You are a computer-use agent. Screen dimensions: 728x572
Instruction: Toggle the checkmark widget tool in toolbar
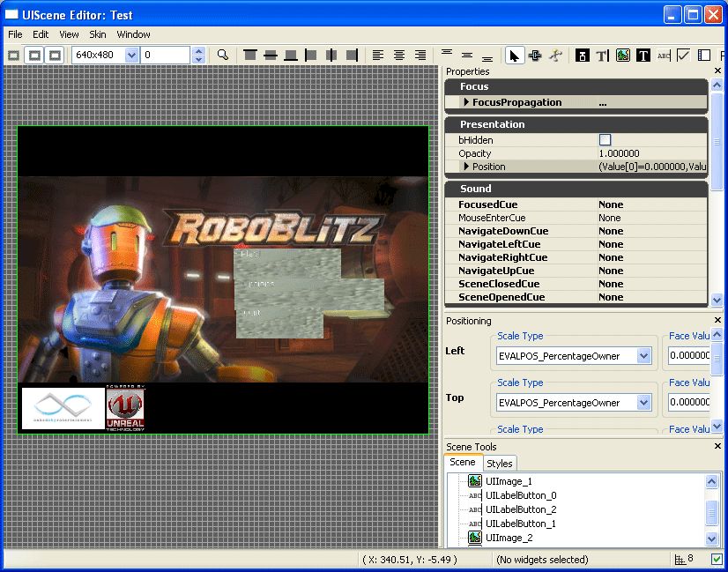[x=684, y=55]
